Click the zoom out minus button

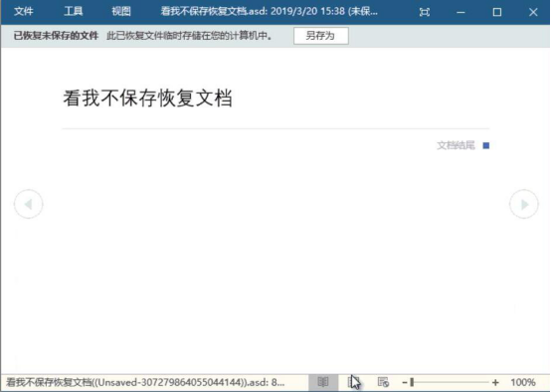[x=405, y=382]
